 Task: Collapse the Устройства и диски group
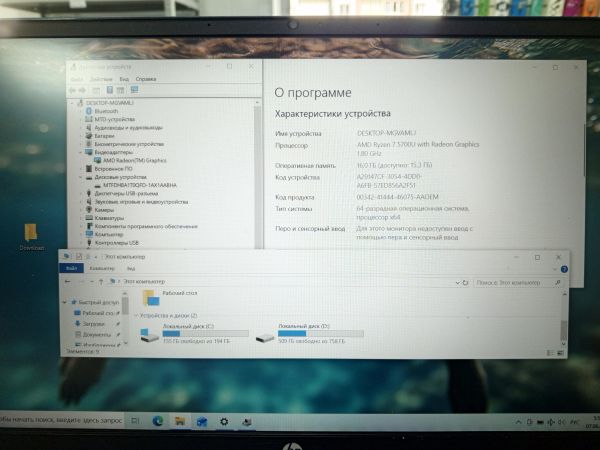pos(136,316)
